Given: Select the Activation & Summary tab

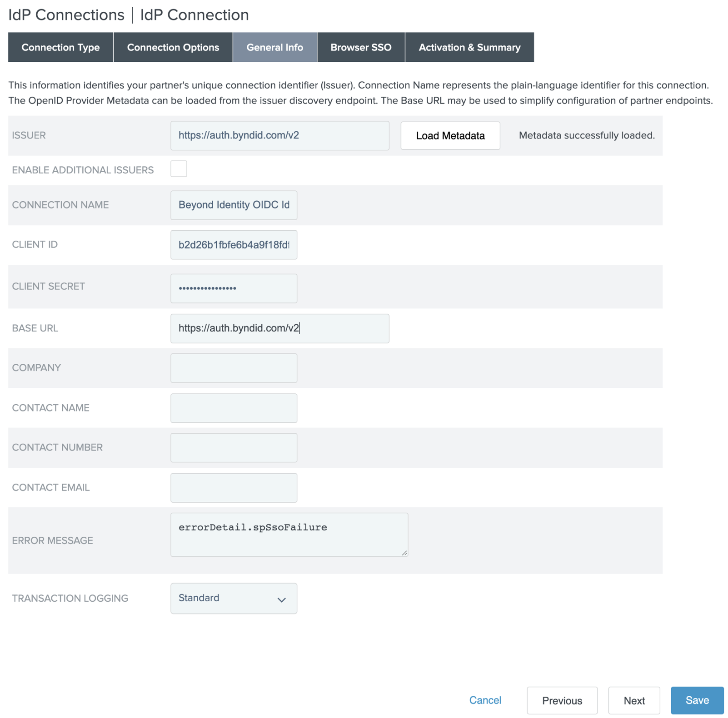Looking at the screenshot, I should click(x=469, y=47).
